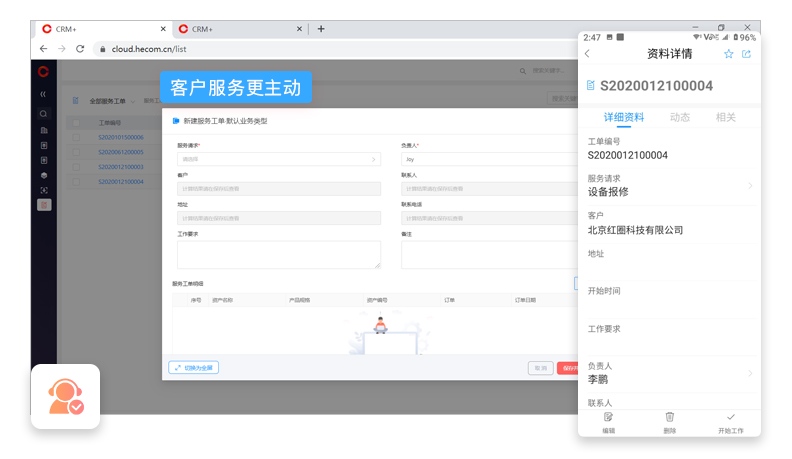Image resolution: width=792 pixels, height=459 pixels.
Task: Click the search icon in left sidebar
Action: point(44,114)
